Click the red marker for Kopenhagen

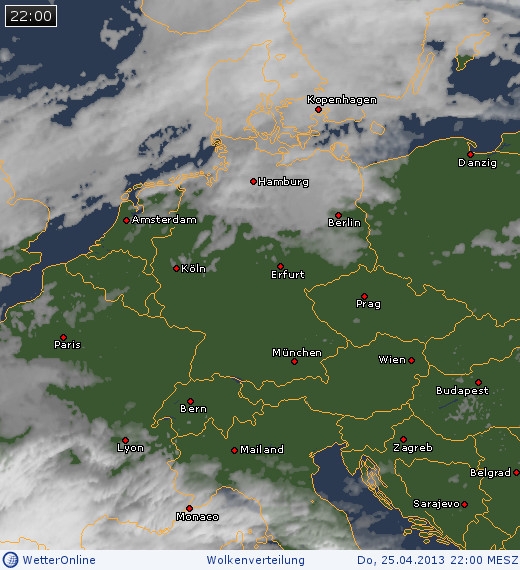pyautogui.click(x=319, y=109)
